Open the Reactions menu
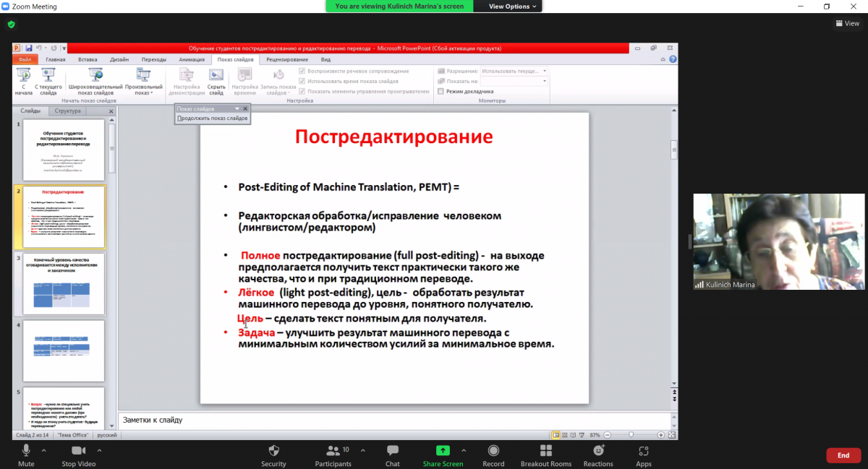 coord(598,455)
